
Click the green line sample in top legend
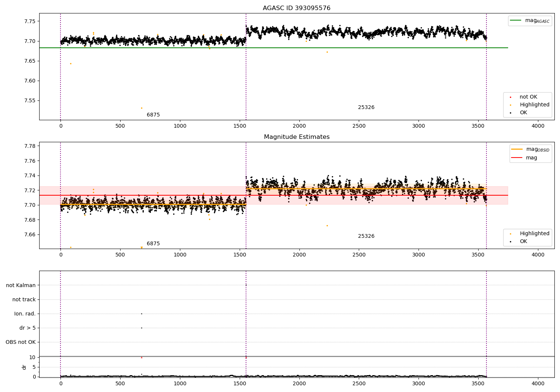pyautogui.click(x=516, y=21)
